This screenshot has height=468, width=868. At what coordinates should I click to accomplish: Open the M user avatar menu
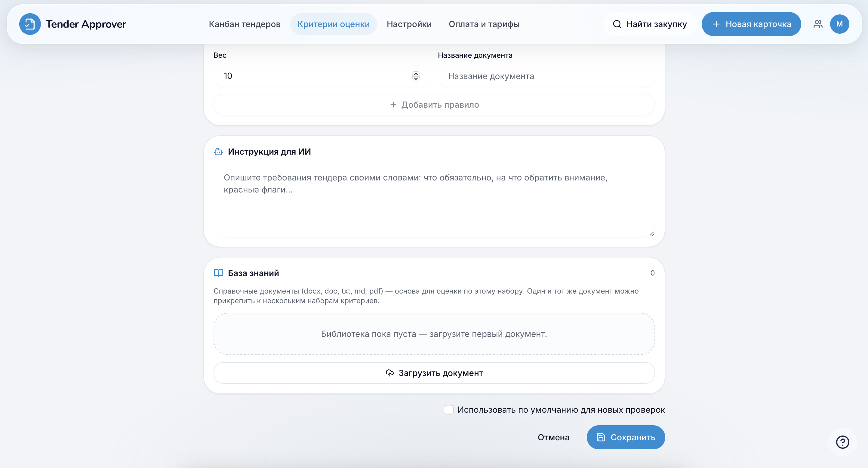pyautogui.click(x=839, y=24)
